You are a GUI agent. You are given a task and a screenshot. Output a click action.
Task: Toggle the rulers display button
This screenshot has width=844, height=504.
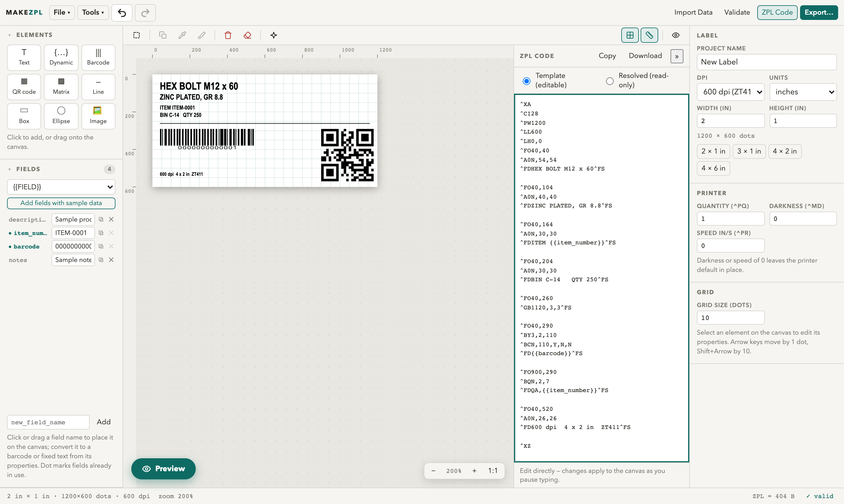[649, 35]
